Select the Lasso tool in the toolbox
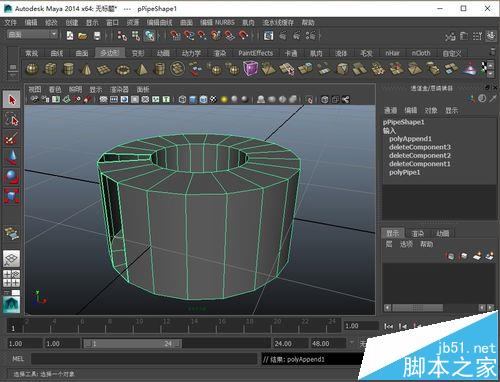Viewport: 500px width, 382px height. [x=12, y=119]
